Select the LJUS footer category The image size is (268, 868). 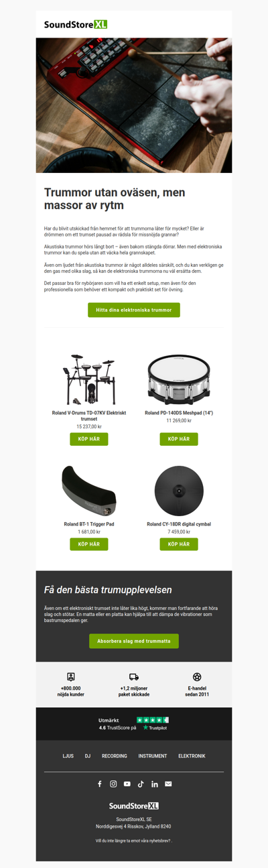(x=68, y=756)
